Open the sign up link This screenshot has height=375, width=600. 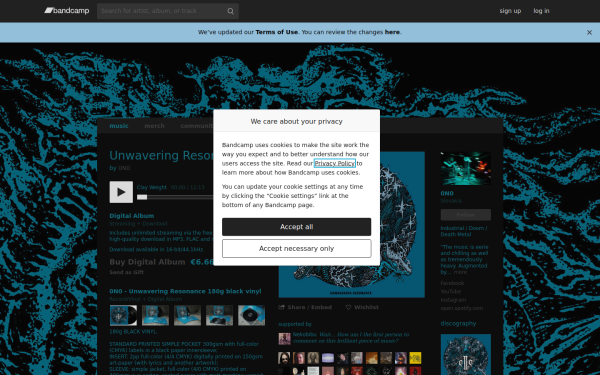pos(510,11)
